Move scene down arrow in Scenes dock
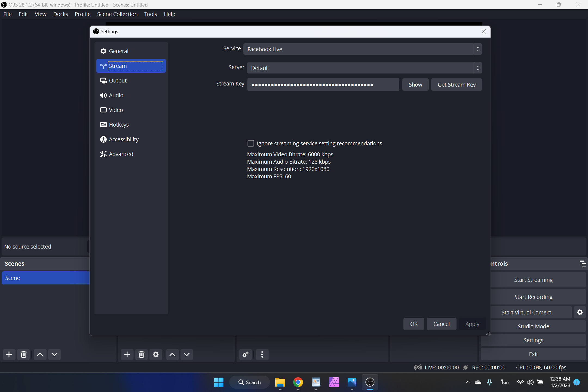Screen dimensions: 588x392 (54, 354)
